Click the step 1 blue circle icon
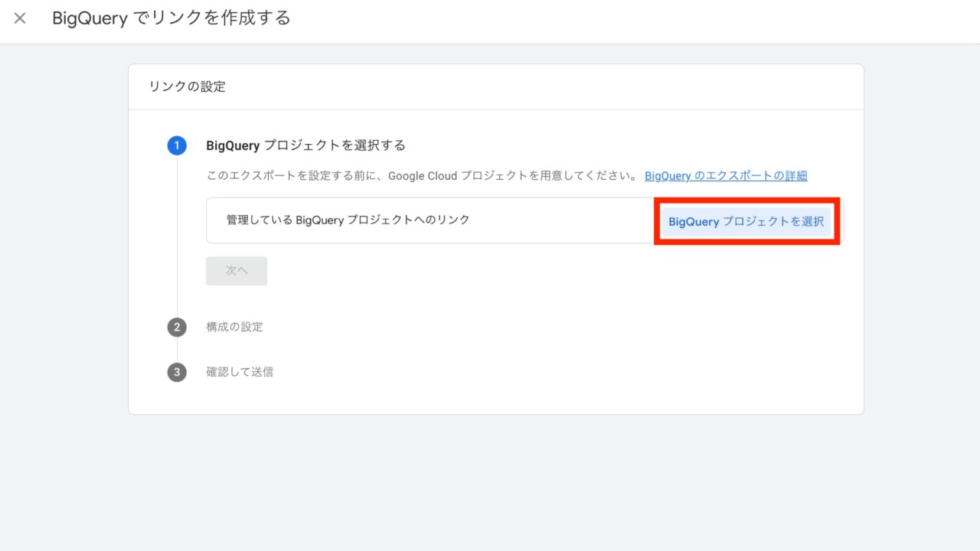The image size is (980, 551). [177, 145]
